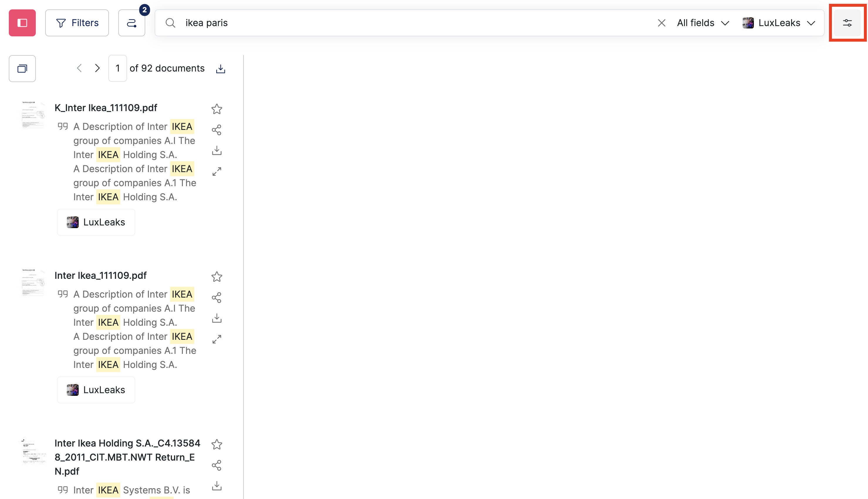Toggle the sidebar with the pink Aleph icon
The image size is (868, 499).
22,23
